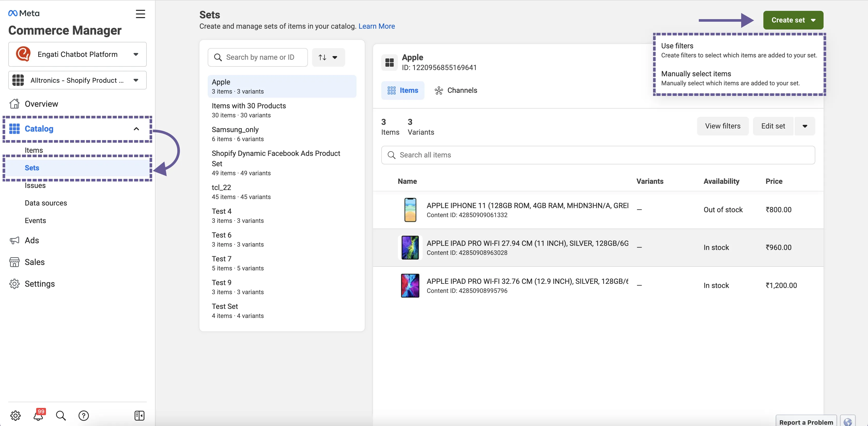Open the APPLE IPAD PRO 32.76 CM item name
Screen dimensions: 868x426
527,281
